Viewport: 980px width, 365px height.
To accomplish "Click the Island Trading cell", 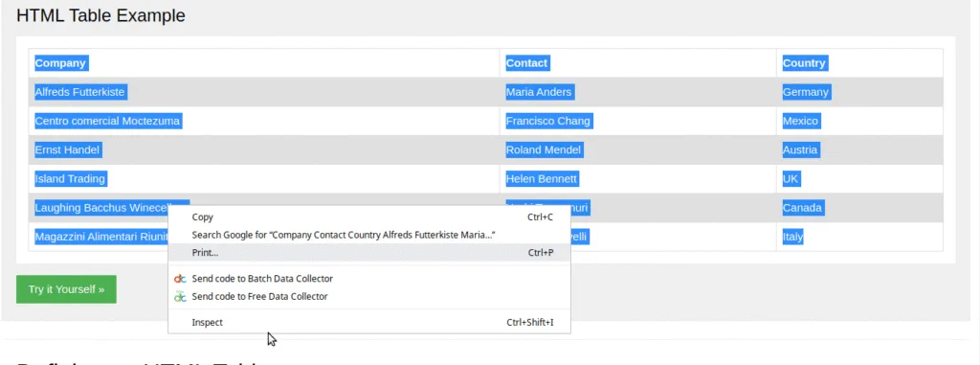I will coord(70,179).
